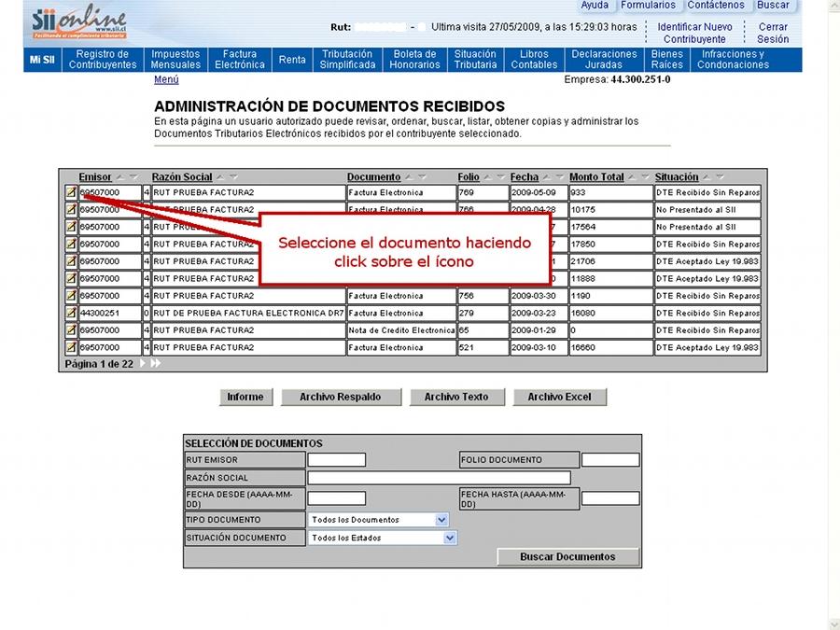Sort Situación column descending arrow

coord(720,176)
